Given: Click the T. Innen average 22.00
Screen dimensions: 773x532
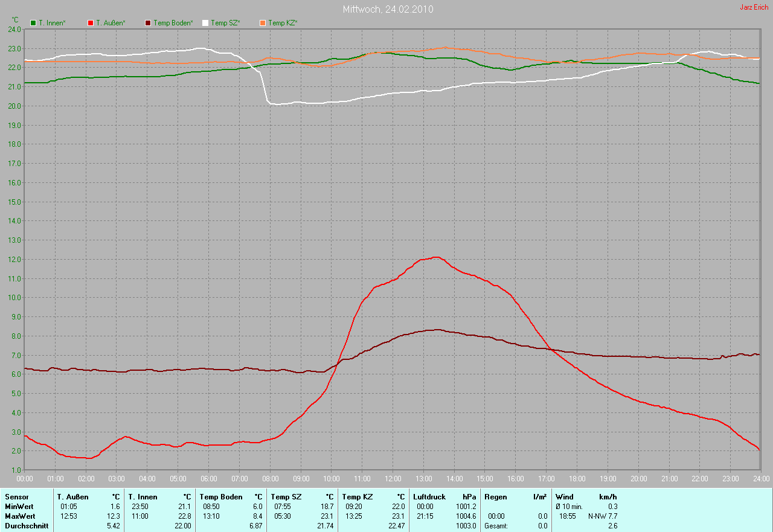Looking at the screenshot, I should coord(184,526).
